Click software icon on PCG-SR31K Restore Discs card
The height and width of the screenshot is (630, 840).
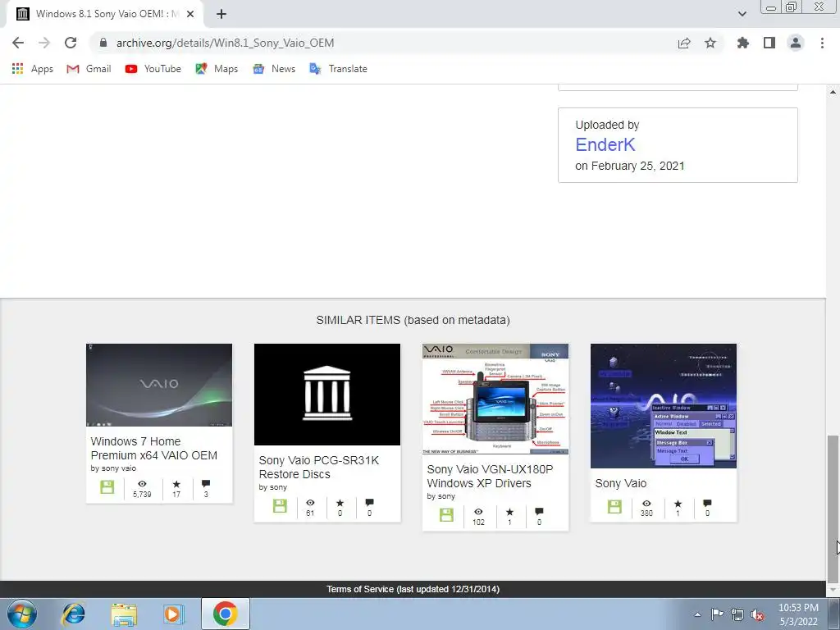(x=280, y=505)
